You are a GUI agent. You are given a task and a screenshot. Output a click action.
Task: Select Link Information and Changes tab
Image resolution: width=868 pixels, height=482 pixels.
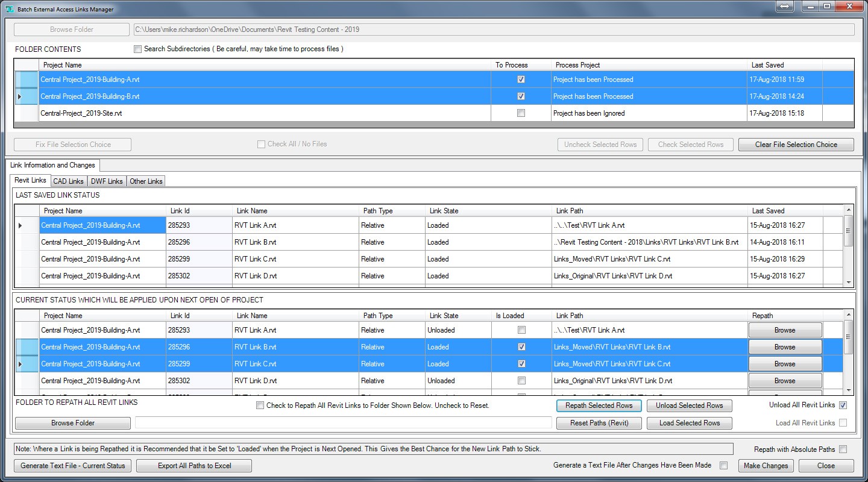(x=52, y=165)
